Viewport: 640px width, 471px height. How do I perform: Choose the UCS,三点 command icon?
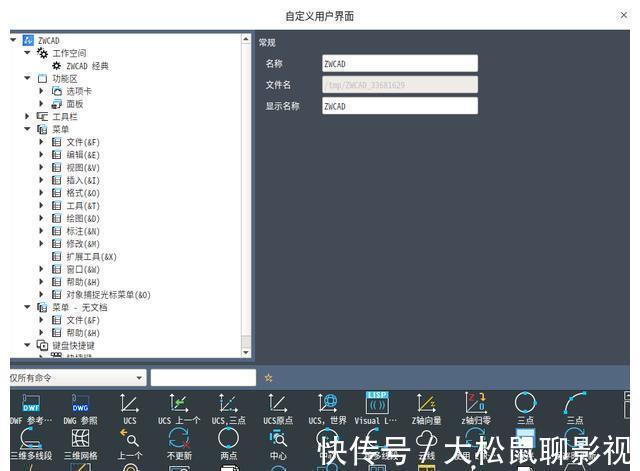tap(228, 403)
